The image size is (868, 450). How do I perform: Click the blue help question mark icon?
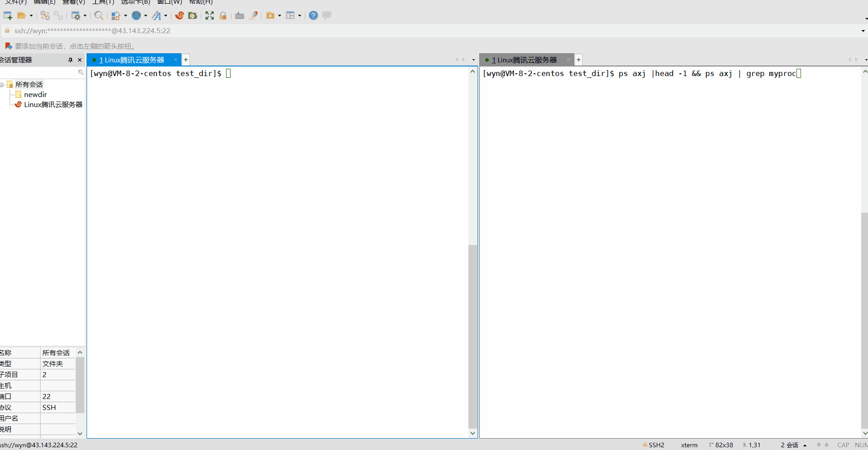(313, 15)
